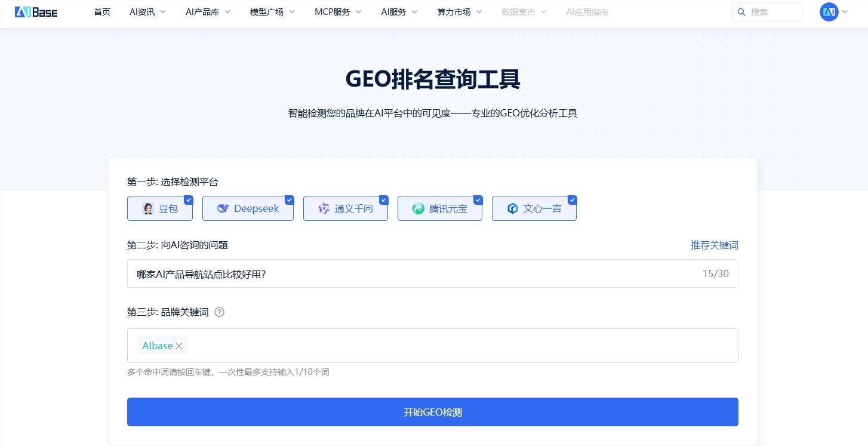This screenshot has width=868, height=446.
Task: Click the 文心一言 platform icon
Action: point(512,208)
